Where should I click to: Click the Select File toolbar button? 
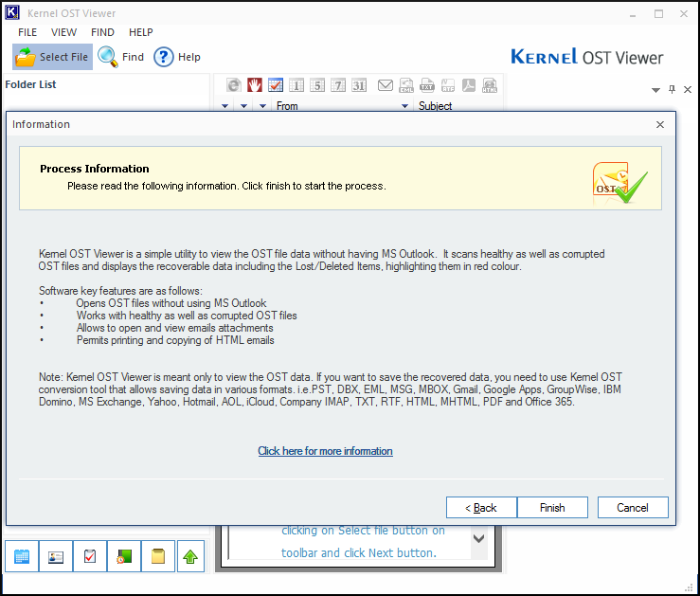[x=53, y=57]
